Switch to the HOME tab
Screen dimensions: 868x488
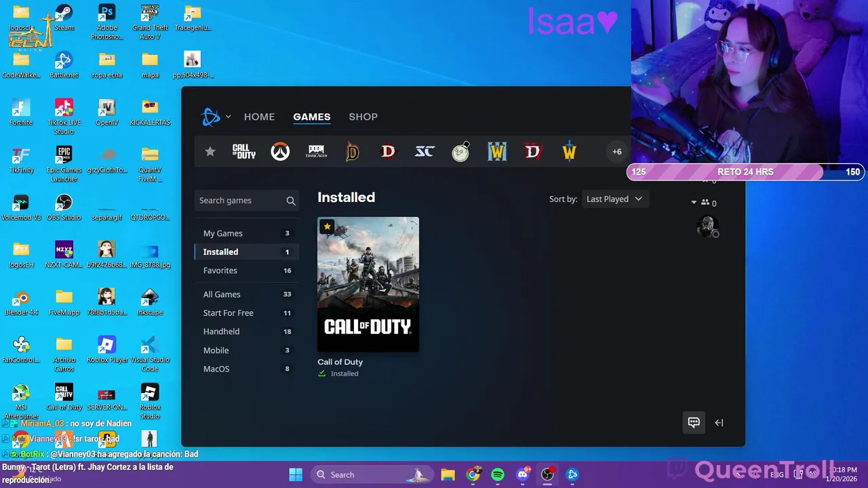point(259,117)
